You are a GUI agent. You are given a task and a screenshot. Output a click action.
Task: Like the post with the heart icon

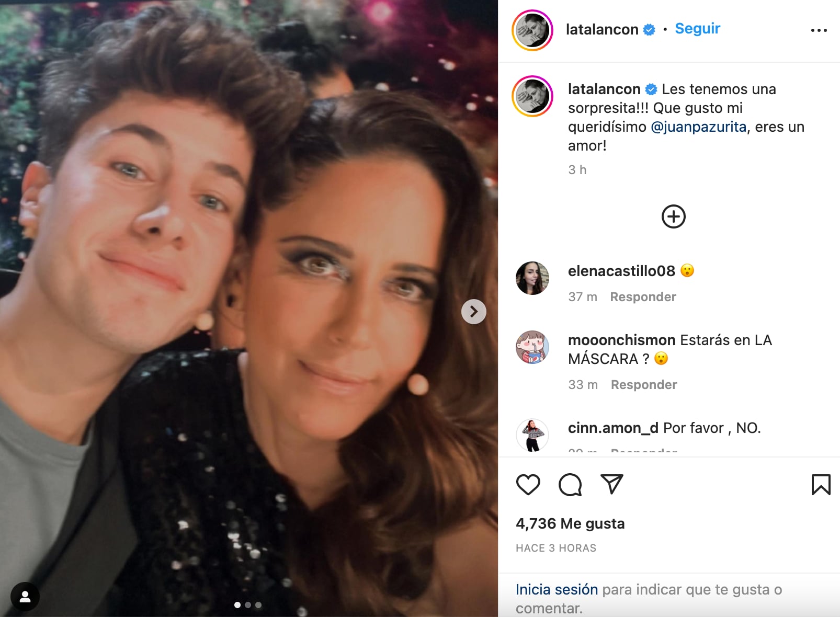click(528, 485)
